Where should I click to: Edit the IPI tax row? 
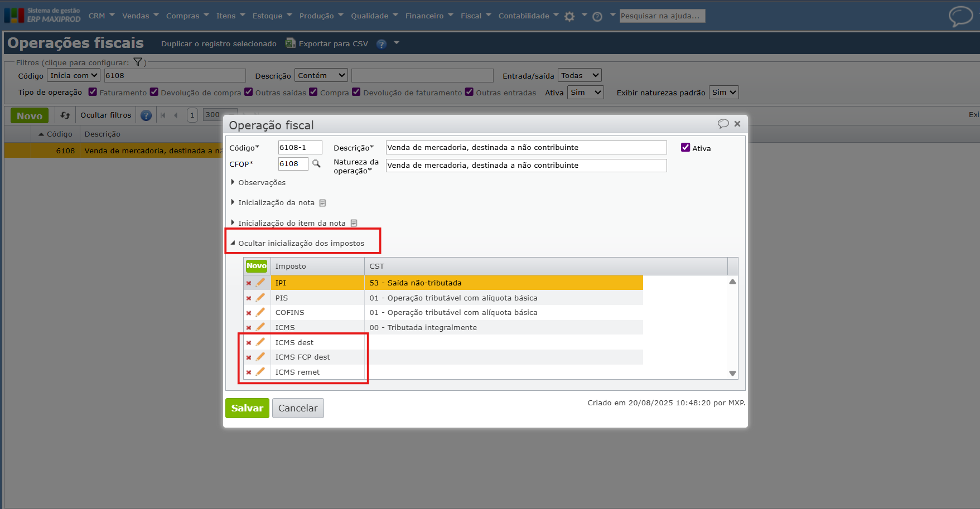[260, 283]
